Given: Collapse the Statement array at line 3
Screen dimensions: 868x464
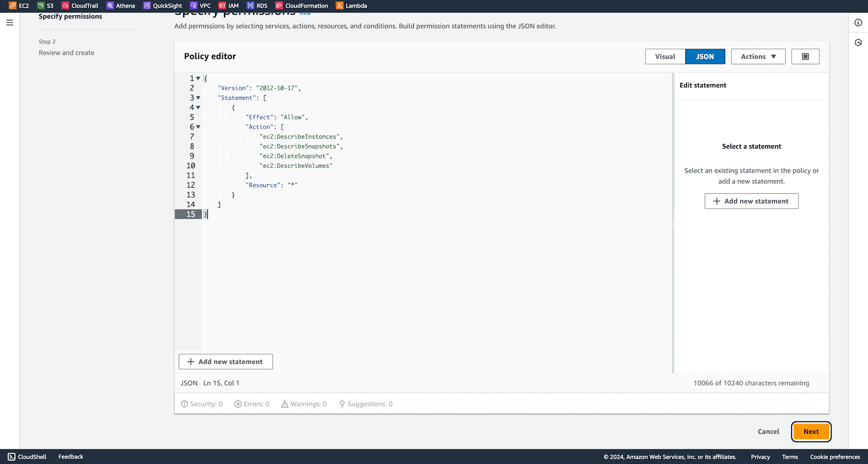Looking at the screenshot, I should (198, 98).
